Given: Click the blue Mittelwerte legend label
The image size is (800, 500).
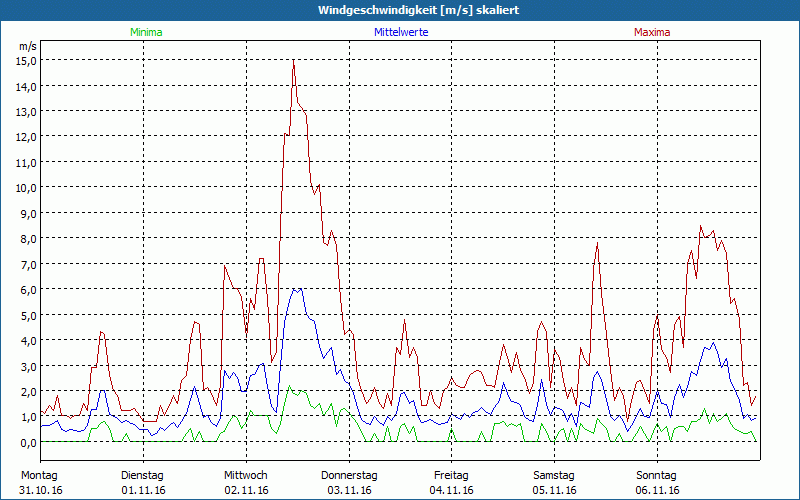Looking at the screenshot, I should [401, 32].
